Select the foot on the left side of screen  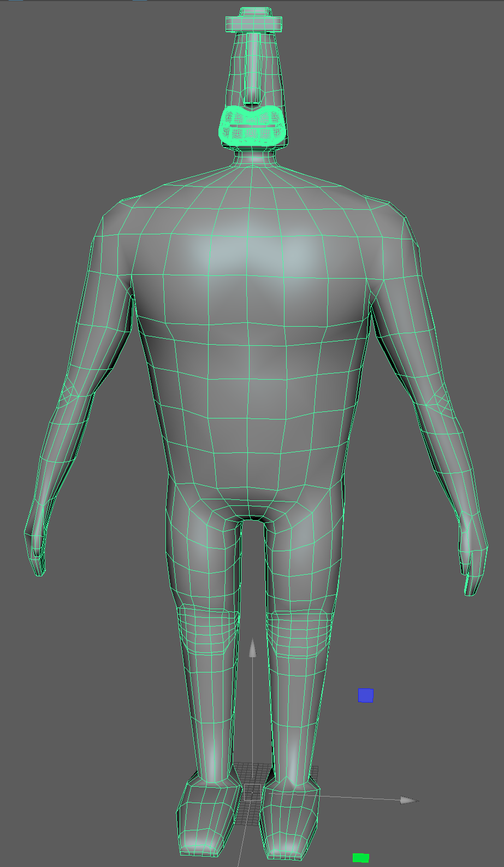pos(207,819)
